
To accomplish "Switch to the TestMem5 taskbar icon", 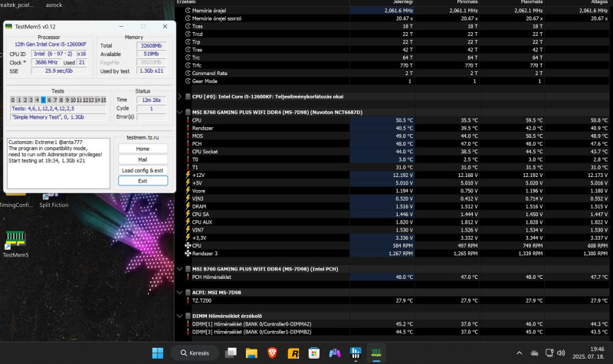I will tap(376, 353).
